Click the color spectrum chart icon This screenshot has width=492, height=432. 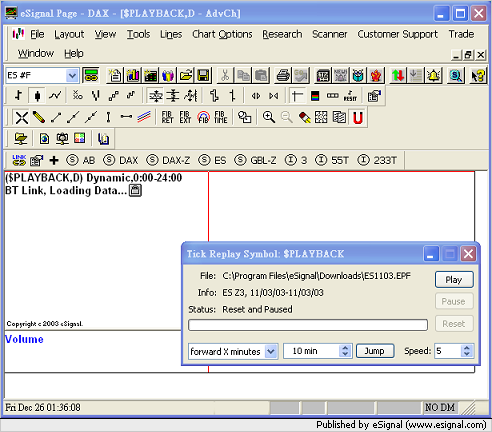[x=315, y=96]
